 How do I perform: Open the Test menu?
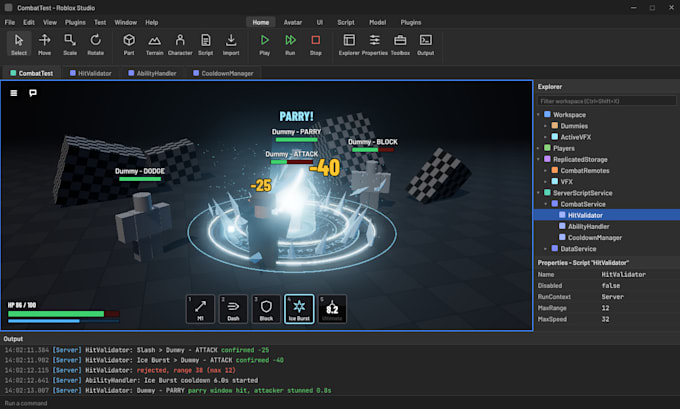pos(100,22)
